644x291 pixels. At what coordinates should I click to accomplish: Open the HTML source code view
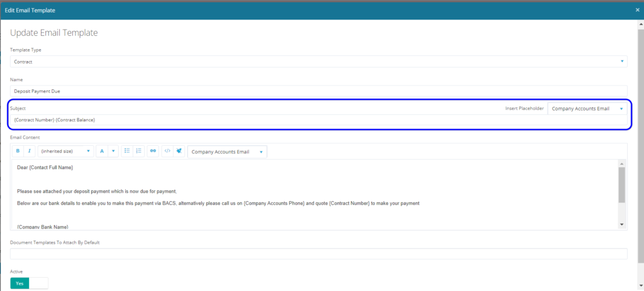click(167, 151)
